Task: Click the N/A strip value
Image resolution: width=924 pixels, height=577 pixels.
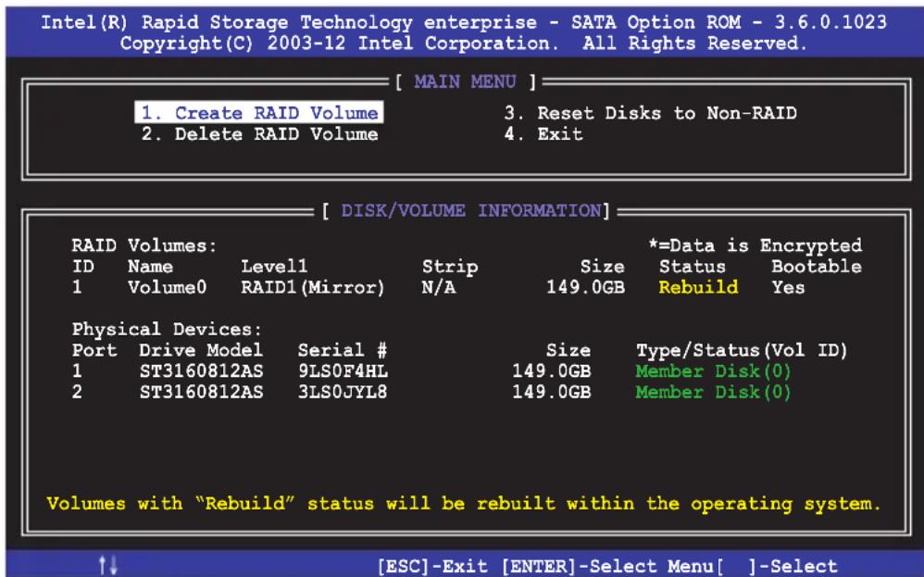Action: [439, 287]
